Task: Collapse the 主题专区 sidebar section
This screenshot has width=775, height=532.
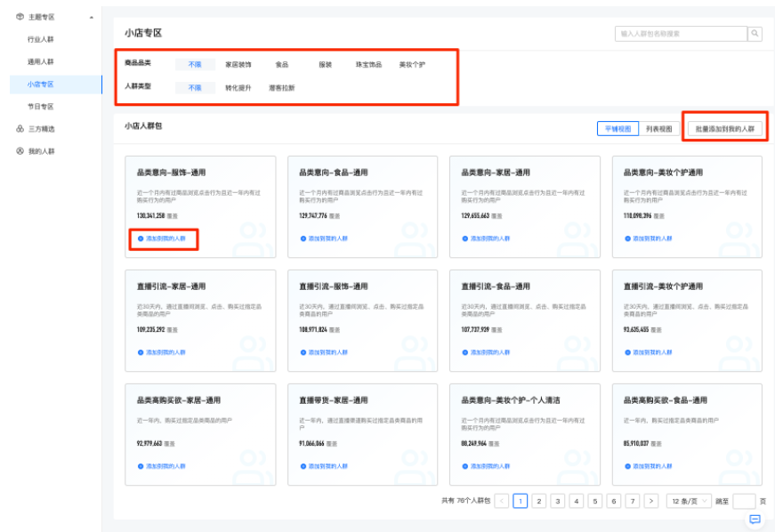Action: click(x=90, y=16)
